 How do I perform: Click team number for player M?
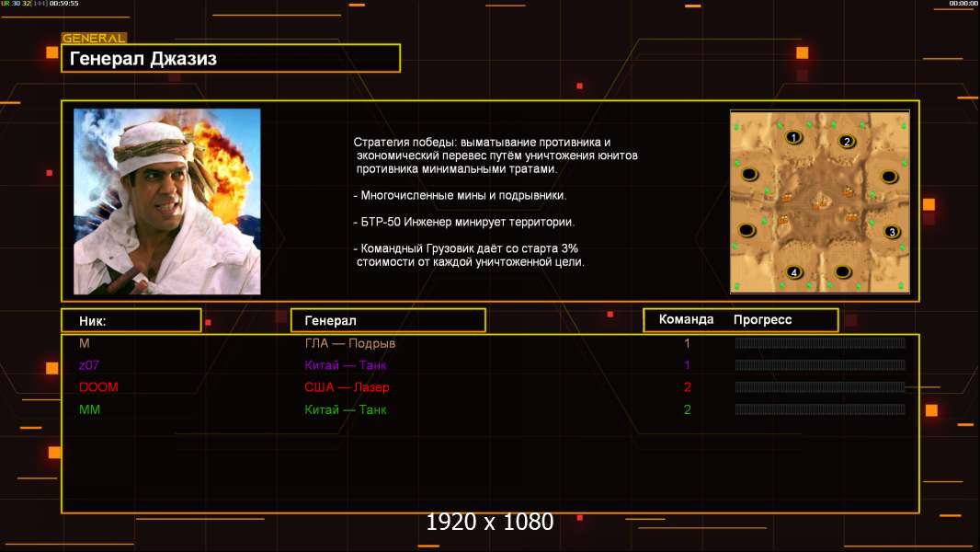click(687, 343)
